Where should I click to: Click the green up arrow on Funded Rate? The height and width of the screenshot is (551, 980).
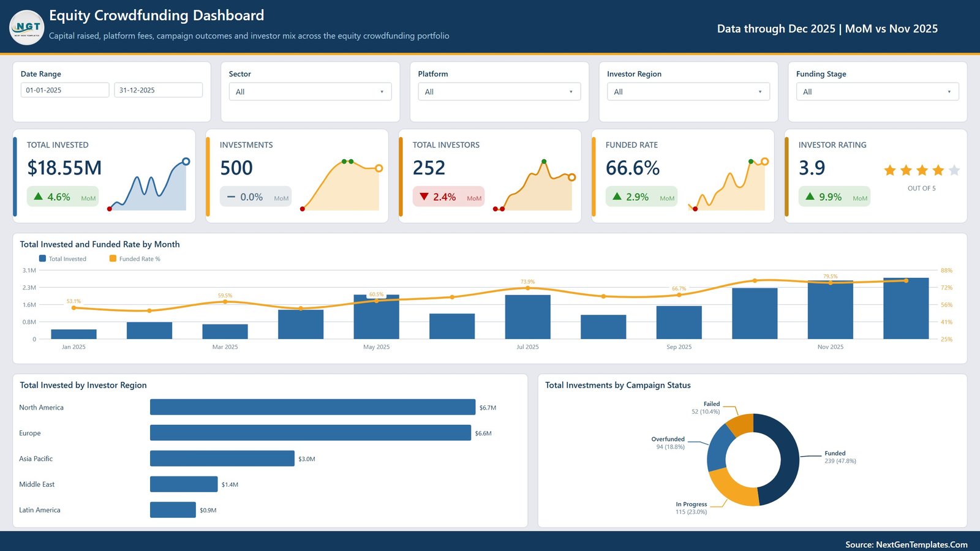coord(617,197)
